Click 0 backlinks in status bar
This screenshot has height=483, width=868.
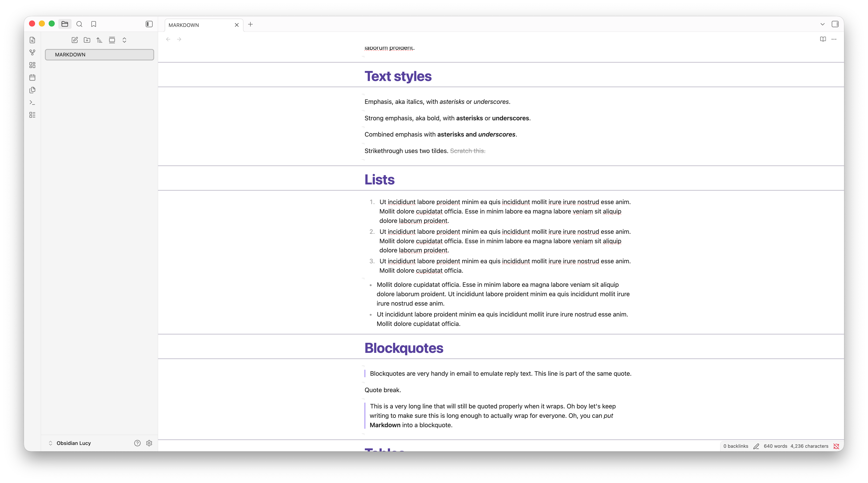coord(736,446)
